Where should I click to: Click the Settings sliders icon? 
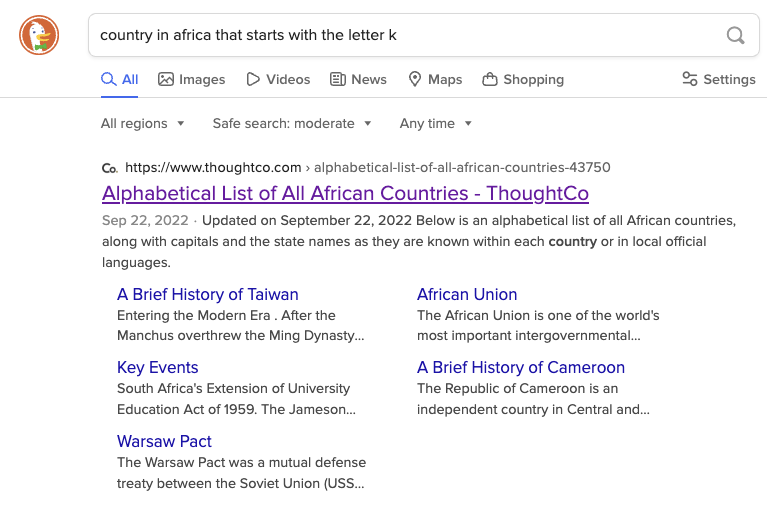[x=689, y=79]
